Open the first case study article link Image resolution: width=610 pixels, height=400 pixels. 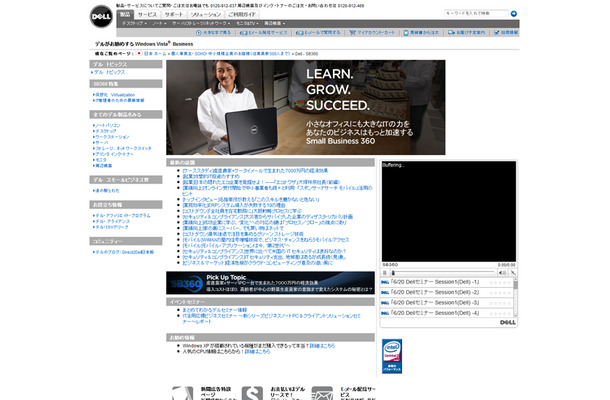(x=255, y=170)
